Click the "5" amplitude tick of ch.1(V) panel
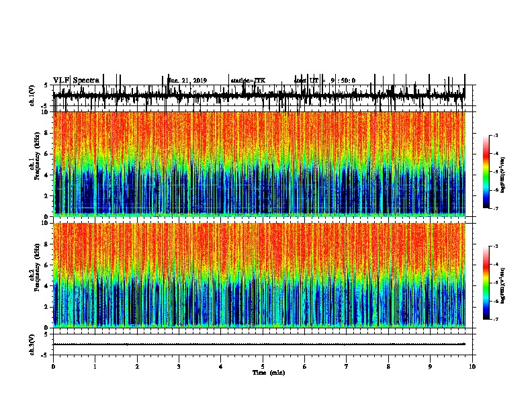Viewport: 532px width, 411px height. coord(46,85)
